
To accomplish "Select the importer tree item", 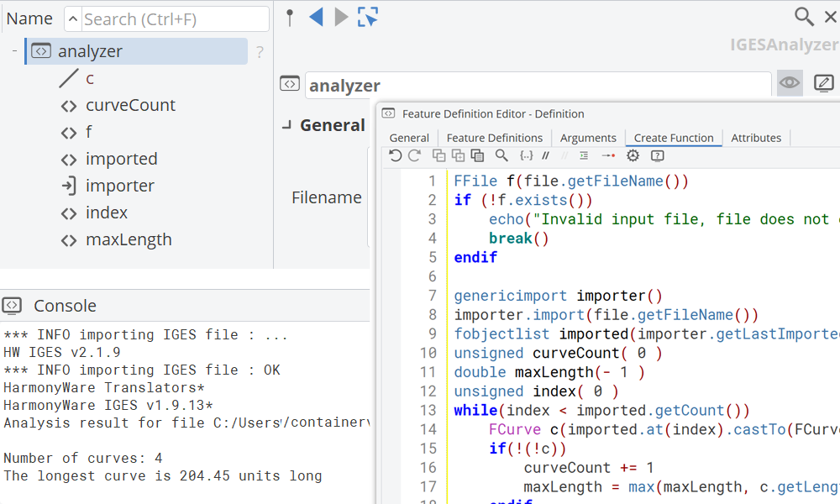I will click(x=119, y=186).
